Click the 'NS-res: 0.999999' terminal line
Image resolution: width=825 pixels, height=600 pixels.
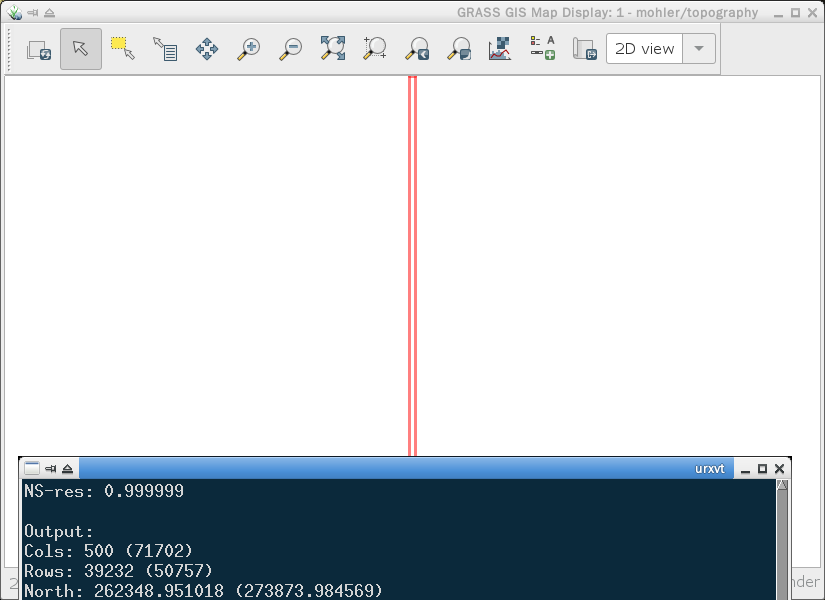coord(104,491)
